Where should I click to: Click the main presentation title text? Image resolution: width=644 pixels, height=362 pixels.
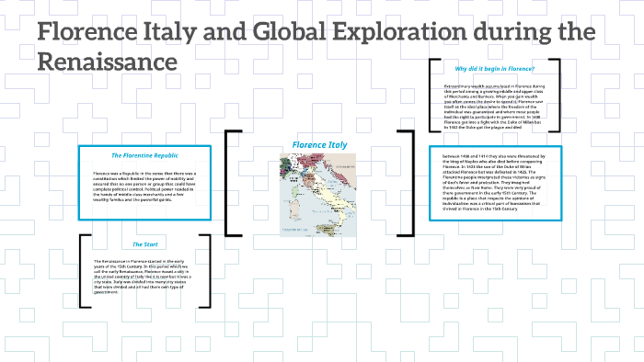316,46
